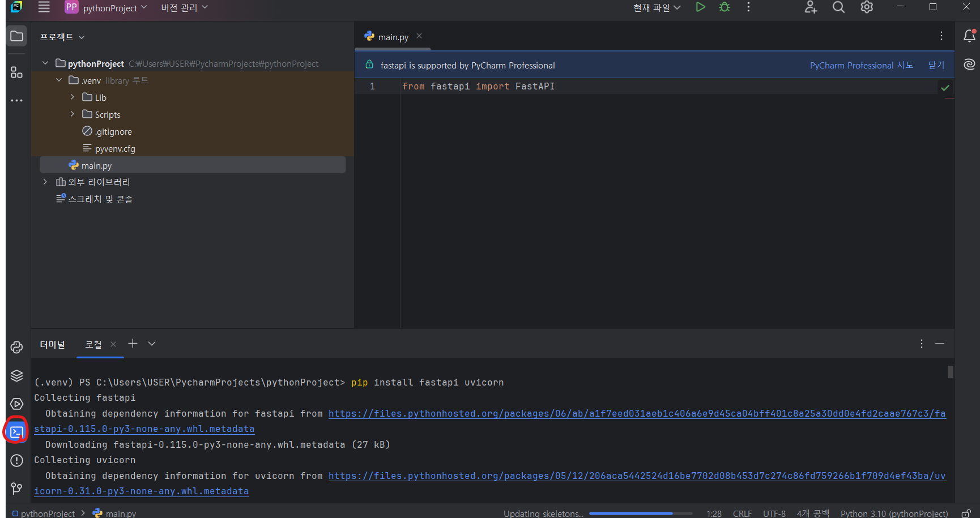Screen dimensions: 980x518
Task: Open Search Everywhere magnifier
Action: click(838, 7)
